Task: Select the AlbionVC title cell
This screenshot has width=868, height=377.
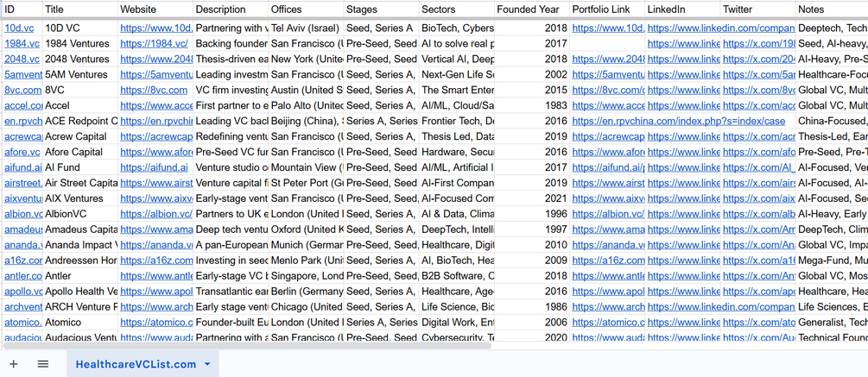Action: [80, 214]
